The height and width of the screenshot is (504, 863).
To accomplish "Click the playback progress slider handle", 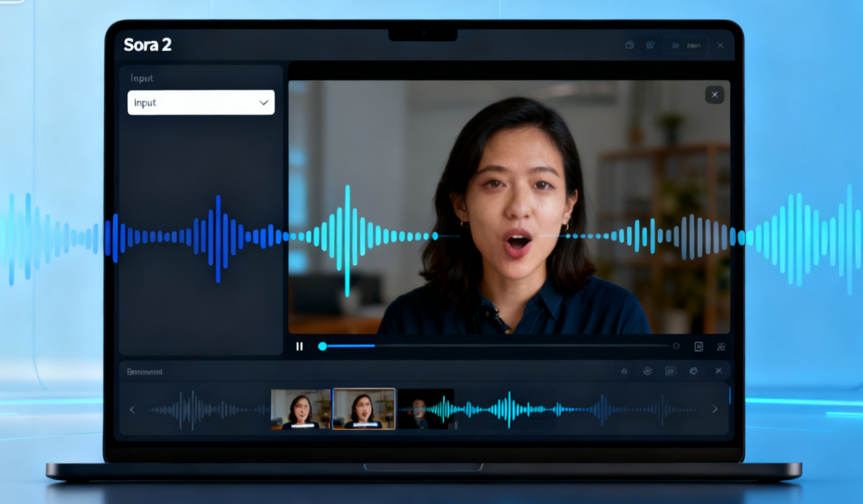I will click(322, 346).
